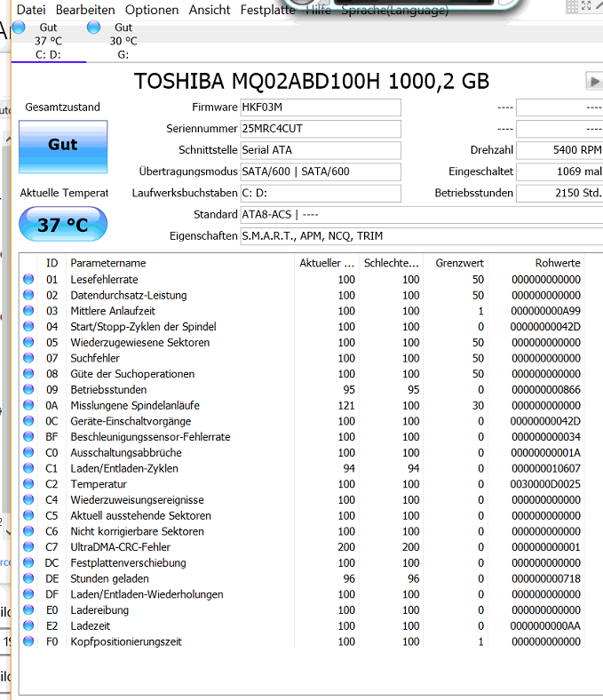Click status icon for Ladereibung

[28, 609]
